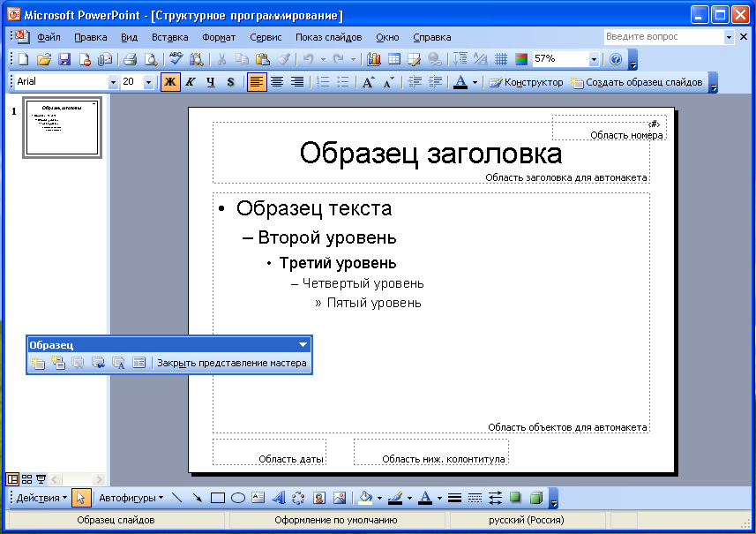Open the font name dropdown next to Arial
Viewport: 756px width, 534px height.
113,82
